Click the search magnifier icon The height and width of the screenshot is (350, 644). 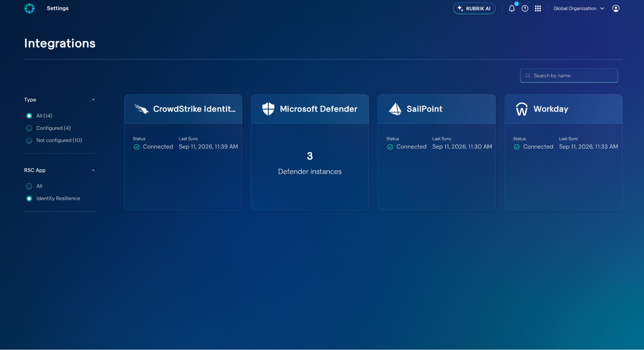[x=528, y=76]
